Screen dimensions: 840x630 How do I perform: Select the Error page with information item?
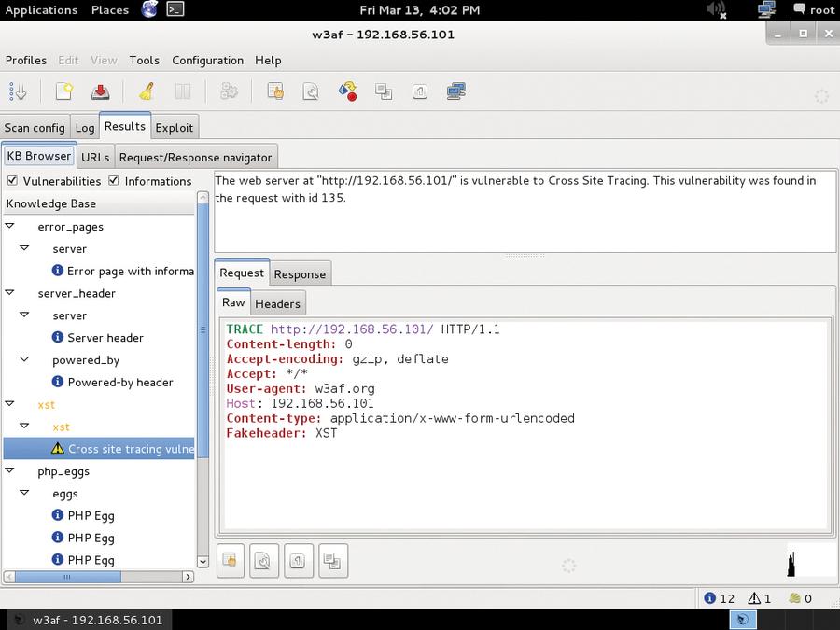point(122,271)
